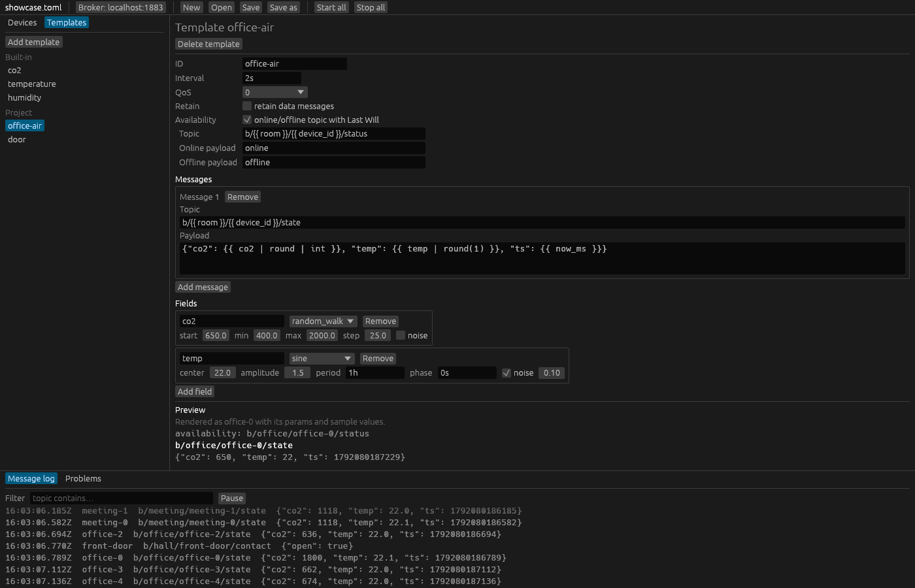Save the project file
Screen dimensions: 915x588
pos(251,7)
